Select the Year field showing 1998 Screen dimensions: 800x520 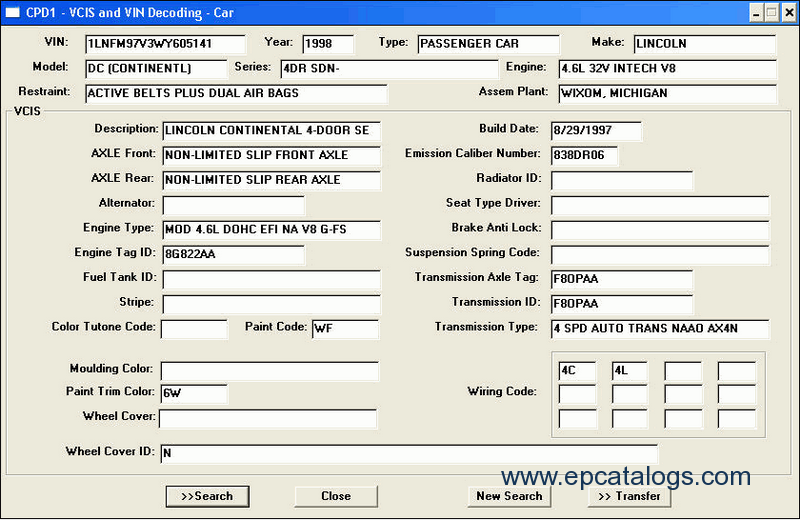tap(328, 44)
